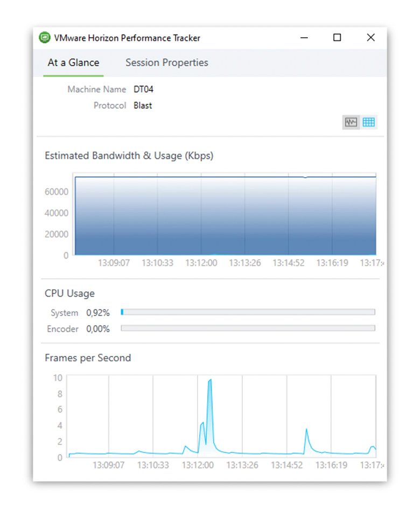This screenshot has width=420, height=510.
Task: Click the Encoder CPU usage progress bar
Action: click(x=247, y=328)
